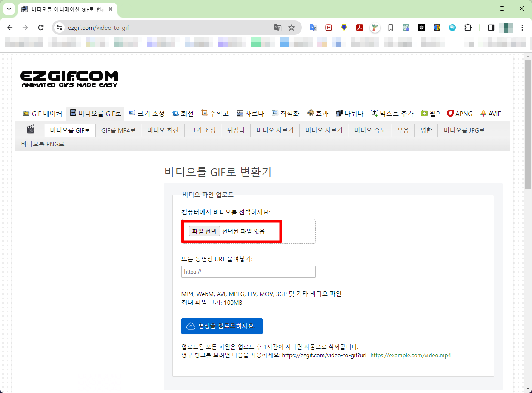
Task: Click the green ChatGPT-style extension icon
Action: [406, 28]
